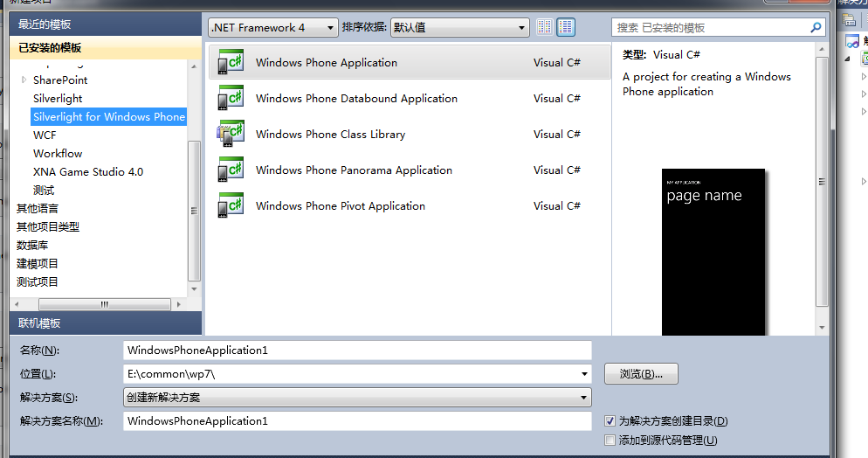Screen dimensions: 868x458
Task: Open the 联机模板 section
Action: point(105,323)
